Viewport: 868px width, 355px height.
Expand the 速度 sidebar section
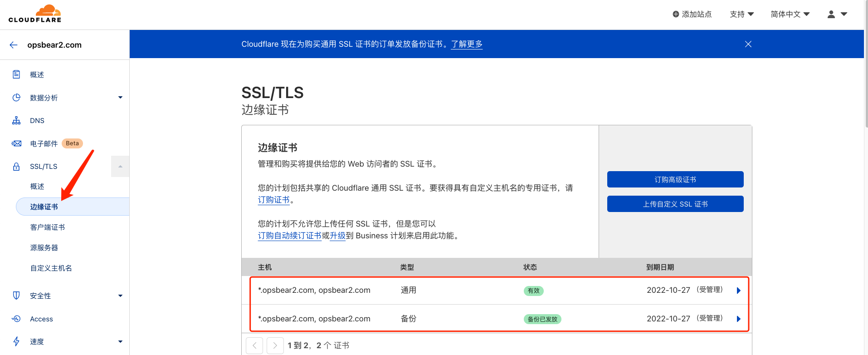pos(120,342)
